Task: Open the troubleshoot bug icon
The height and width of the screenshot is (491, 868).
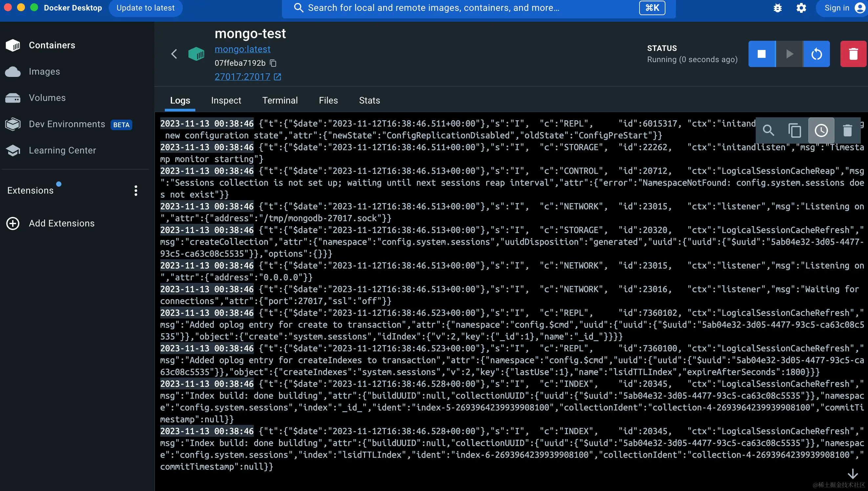Action: coord(778,8)
